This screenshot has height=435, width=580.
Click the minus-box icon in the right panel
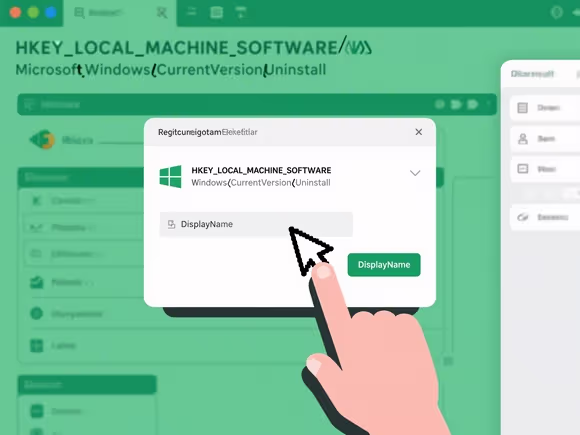(522, 169)
